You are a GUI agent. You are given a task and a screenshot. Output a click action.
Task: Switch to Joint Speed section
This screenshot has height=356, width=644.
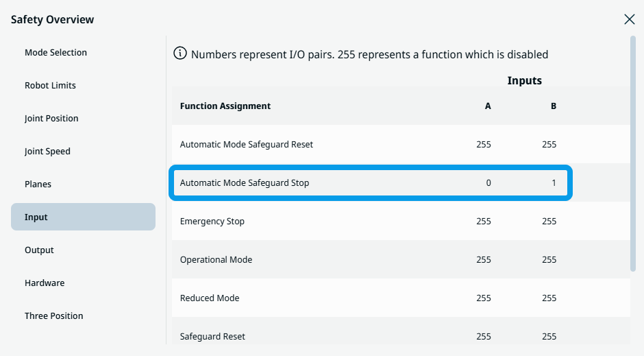tap(47, 152)
